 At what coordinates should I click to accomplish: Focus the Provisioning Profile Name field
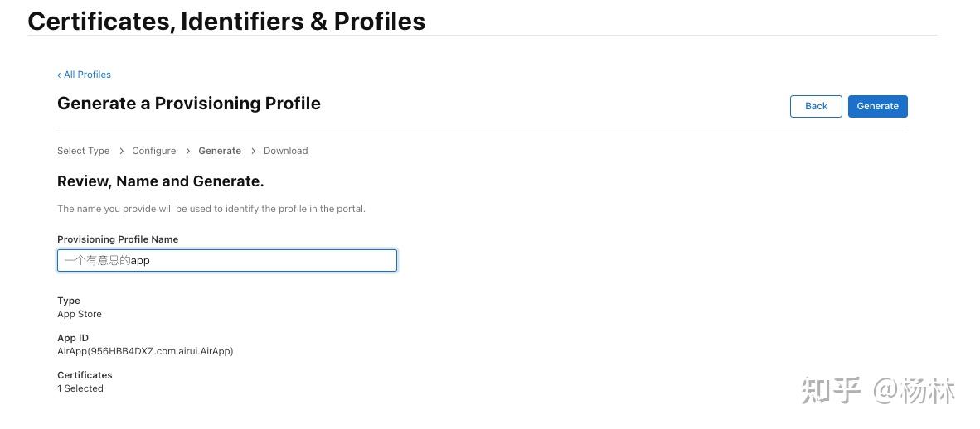point(226,260)
